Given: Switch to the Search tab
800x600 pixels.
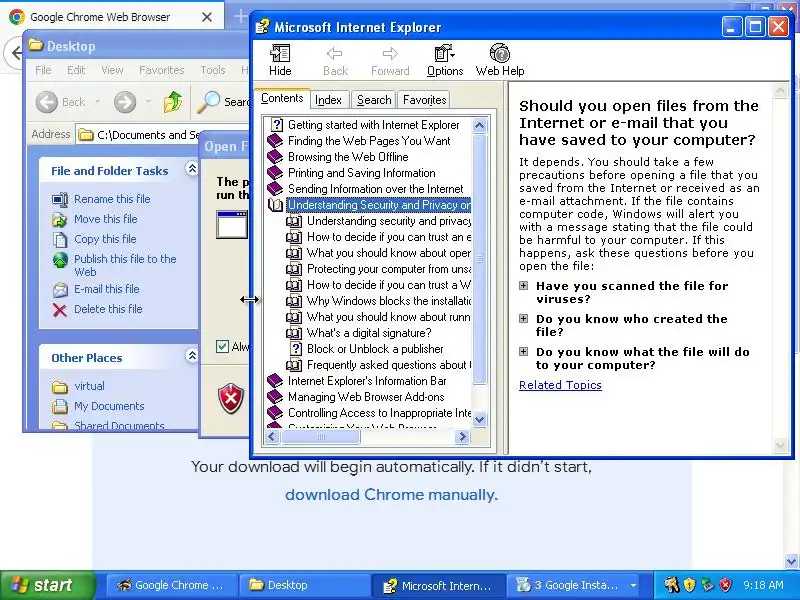Looking at the screenshot, I should pyautogui.click(x=374, y=100).
